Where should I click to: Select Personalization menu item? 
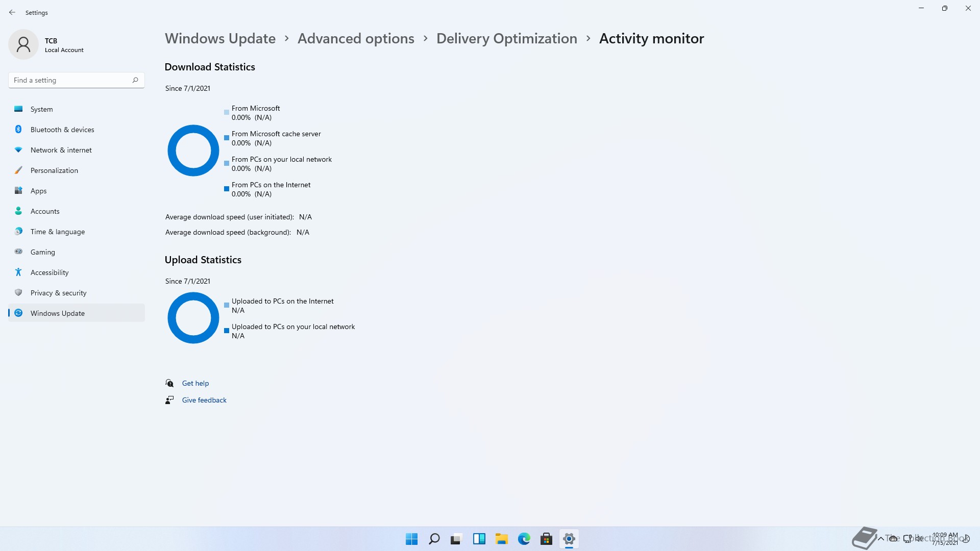[x=77, y=170]
